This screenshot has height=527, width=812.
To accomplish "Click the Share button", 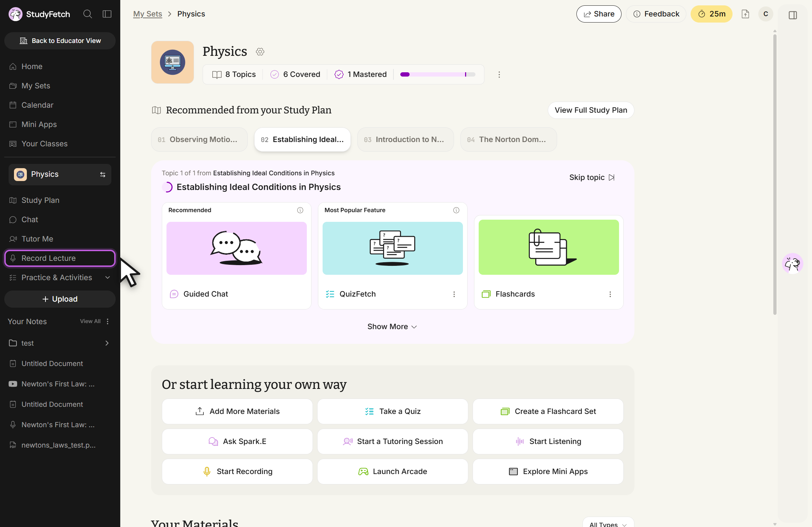I will (599, 14).
